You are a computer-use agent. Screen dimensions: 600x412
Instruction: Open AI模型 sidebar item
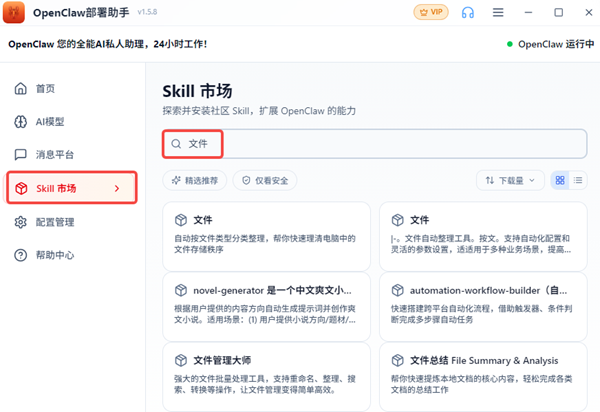coord(72,122)
